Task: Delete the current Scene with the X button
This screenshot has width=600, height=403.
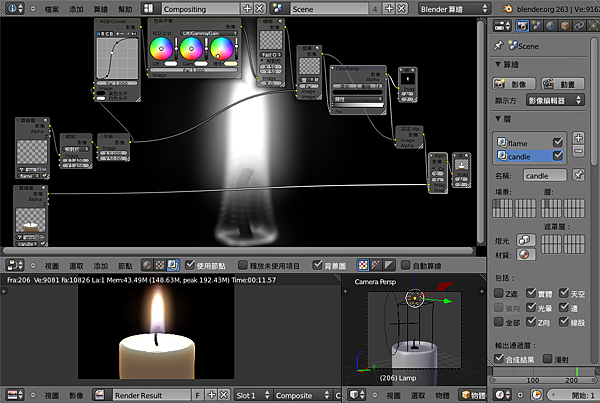Action: pyautogui.click(x=401, y=8)
